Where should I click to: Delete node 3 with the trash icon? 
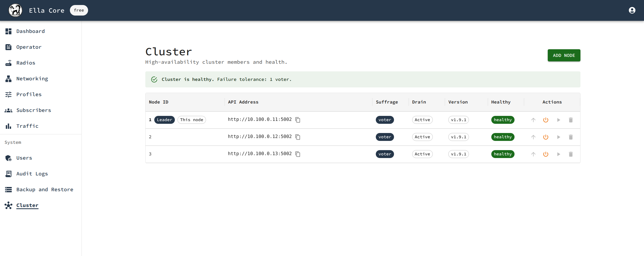pyautogui.click(x=571, y=154)
